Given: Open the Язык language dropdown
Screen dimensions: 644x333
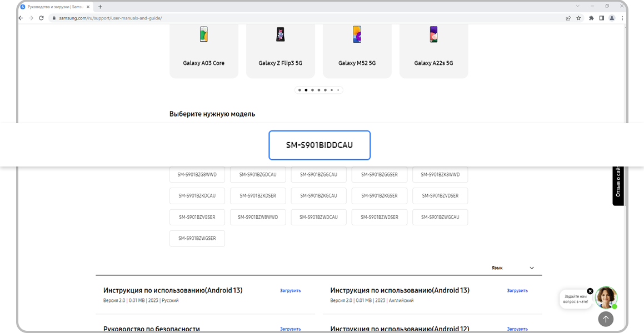Looking at the screenshot, I should pyautogui.click(x=513, y=268).
